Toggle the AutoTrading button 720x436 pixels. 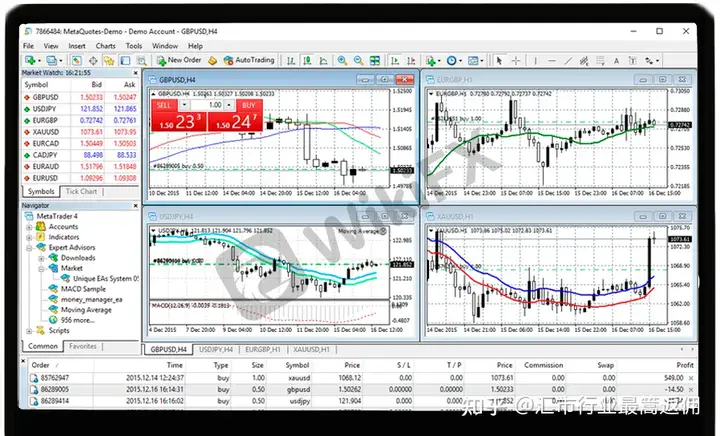(x=249, y=60)
